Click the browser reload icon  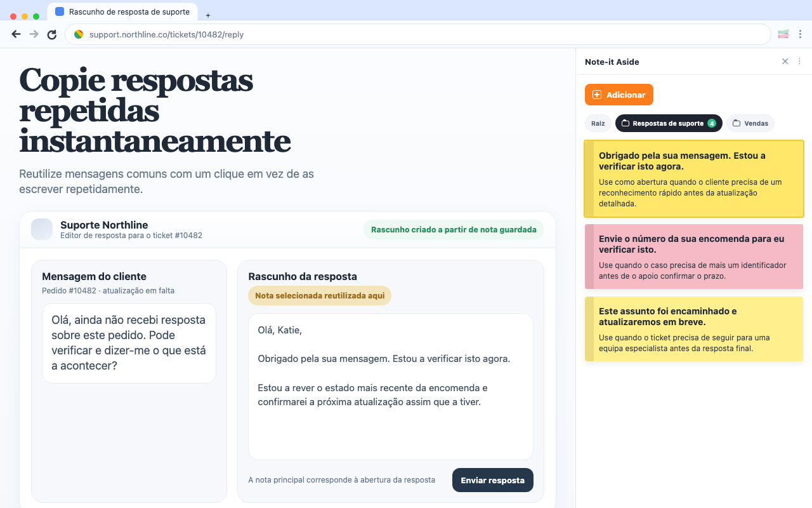51,34
